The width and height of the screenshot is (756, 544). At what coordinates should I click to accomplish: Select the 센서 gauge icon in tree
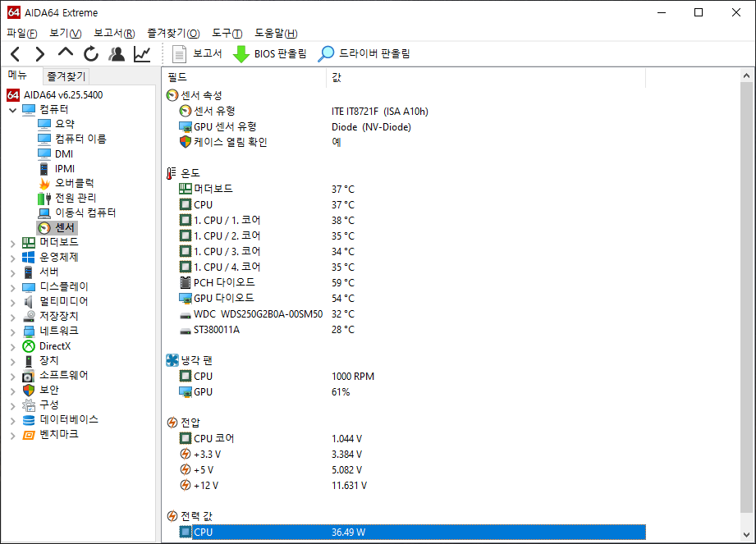tap(44, 227)
